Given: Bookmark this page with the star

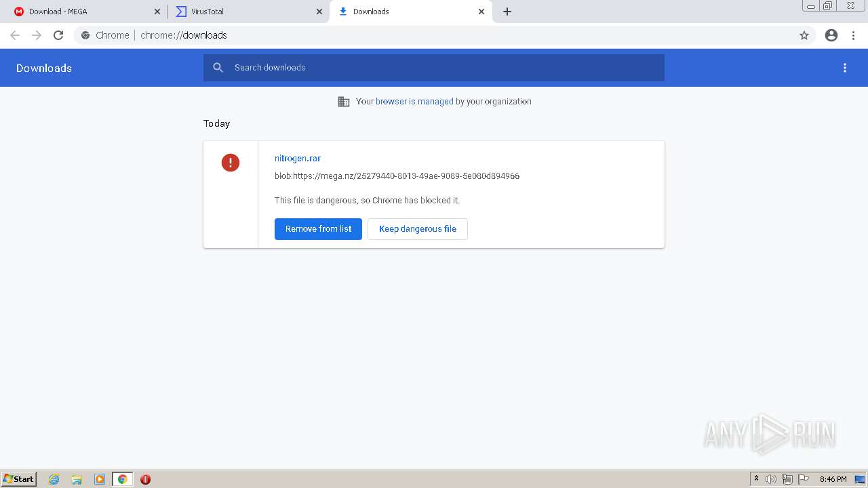Looking at the screenshot, I should click(x=804, y=35).
